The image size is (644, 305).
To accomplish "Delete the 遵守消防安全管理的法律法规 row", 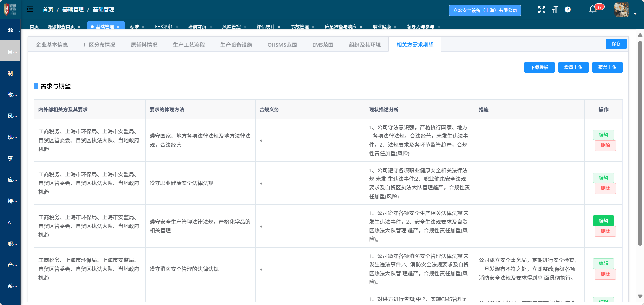I will [x=606, y=274].
